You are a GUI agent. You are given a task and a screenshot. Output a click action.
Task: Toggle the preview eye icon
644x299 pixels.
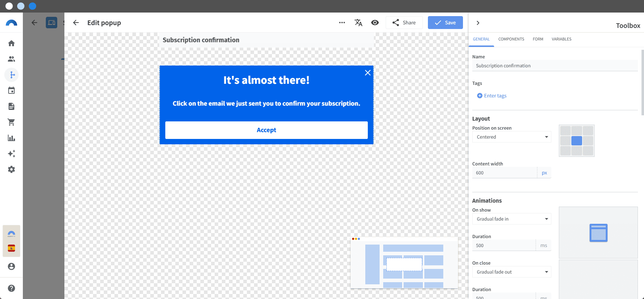coord(375,23)
